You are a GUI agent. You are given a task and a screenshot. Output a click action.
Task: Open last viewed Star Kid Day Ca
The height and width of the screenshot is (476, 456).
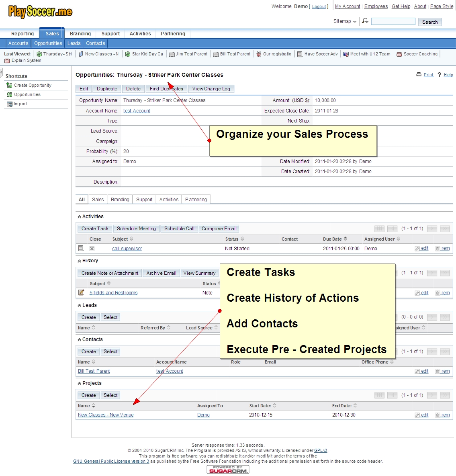pyautogui.click(x=144, y=54)
